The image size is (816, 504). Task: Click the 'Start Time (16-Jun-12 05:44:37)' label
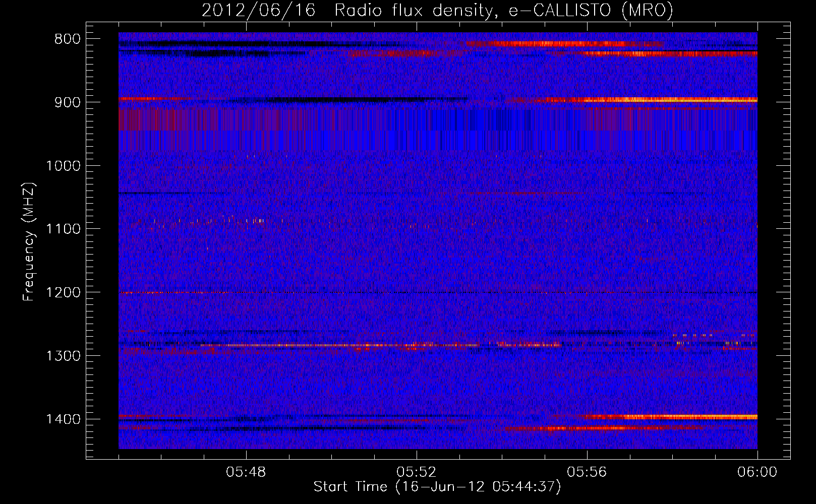coord(437,487)
